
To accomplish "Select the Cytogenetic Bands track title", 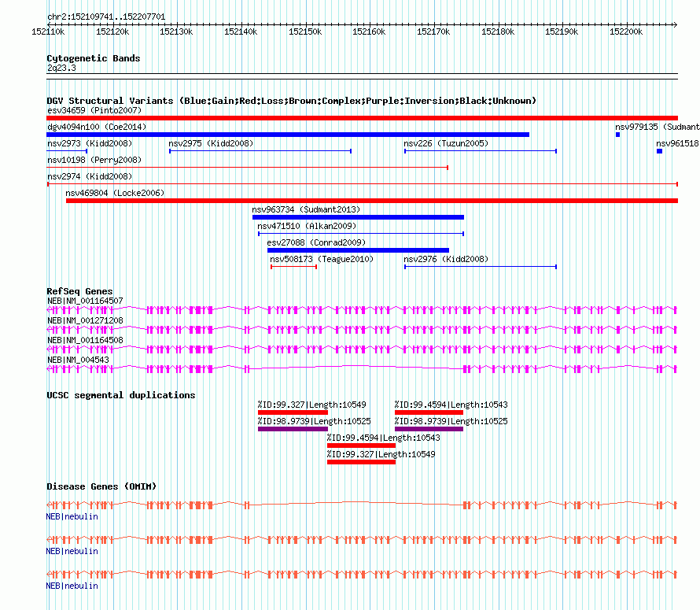I will [x=94, y=58].
